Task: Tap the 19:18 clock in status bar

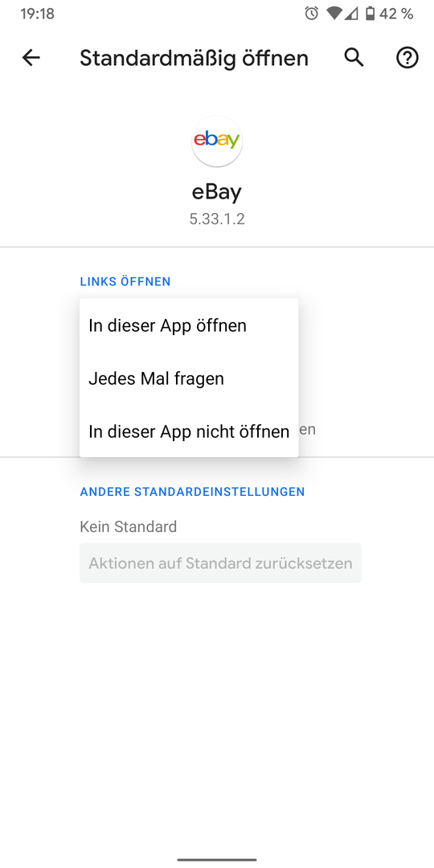Action: tap(38, 14)
